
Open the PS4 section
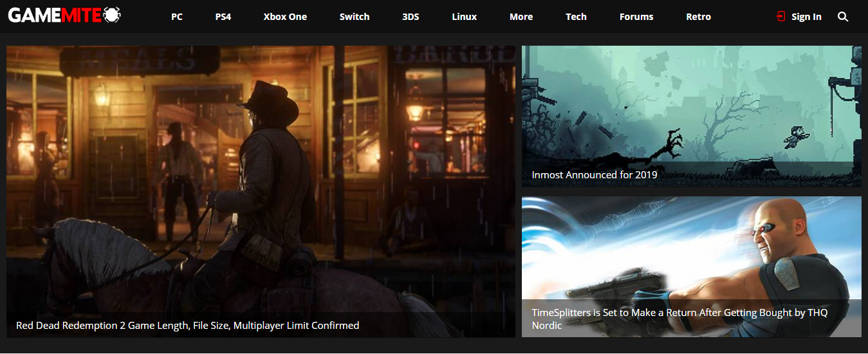[223, 17]
